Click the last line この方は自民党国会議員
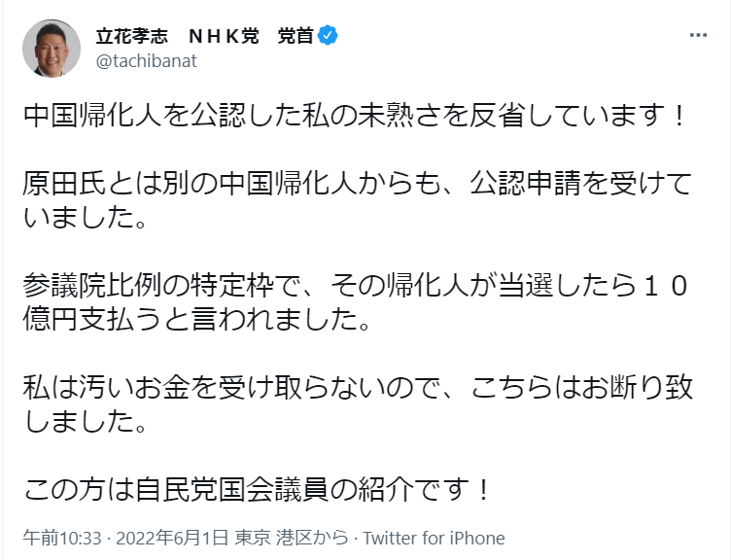This screenshot has height=560, width=731. click(x=257, y=490)
